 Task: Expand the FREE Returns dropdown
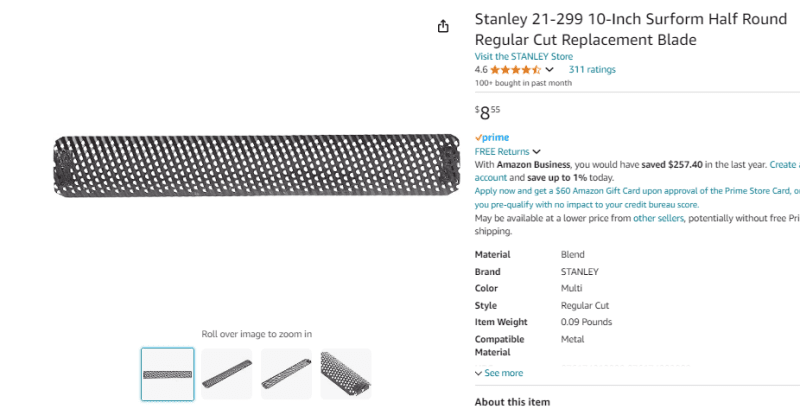click(508, 151)
